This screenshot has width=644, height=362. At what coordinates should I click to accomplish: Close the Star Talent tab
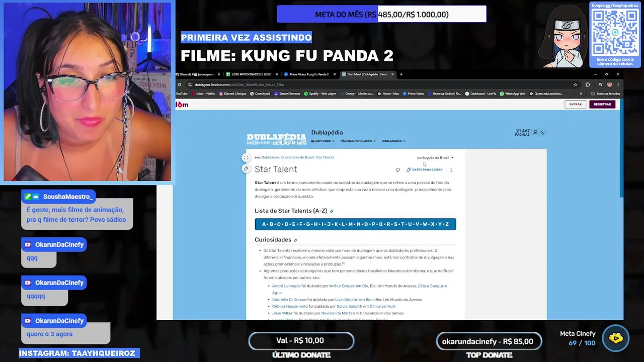tap(392, 74)
